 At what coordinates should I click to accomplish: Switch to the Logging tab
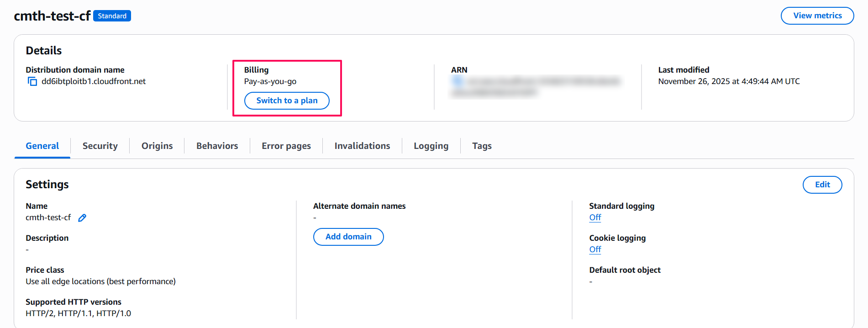pyautogui.click(x=431, y=146)
